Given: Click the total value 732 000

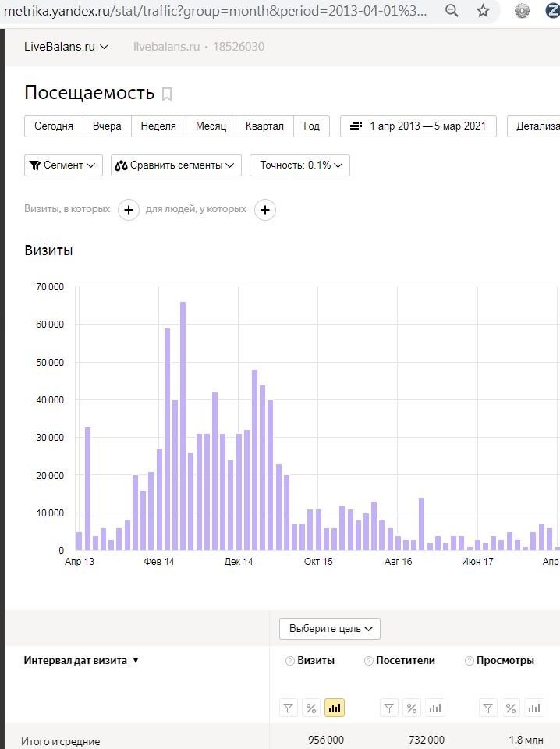Looking at the screenshot, I should click(427, 740).
